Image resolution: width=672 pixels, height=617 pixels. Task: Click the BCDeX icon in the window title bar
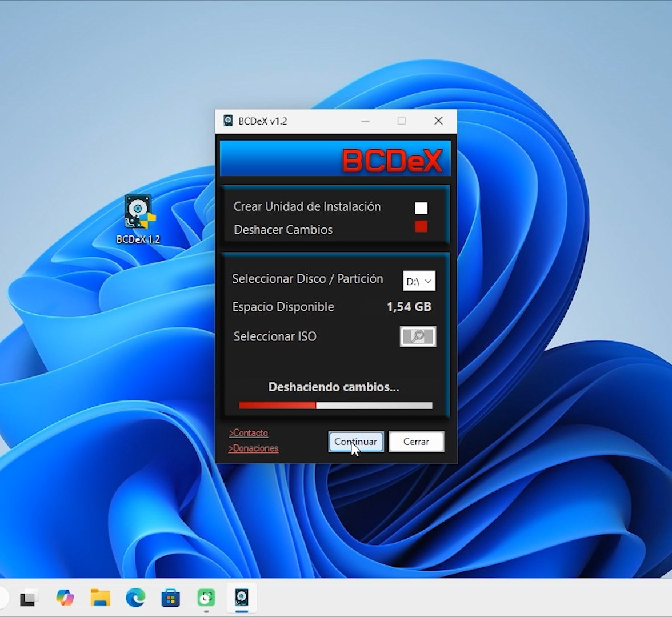coord(229,121)
